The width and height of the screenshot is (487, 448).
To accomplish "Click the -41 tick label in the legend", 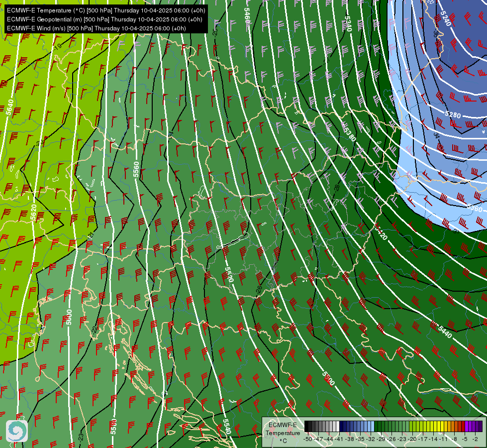I will 339,439.
